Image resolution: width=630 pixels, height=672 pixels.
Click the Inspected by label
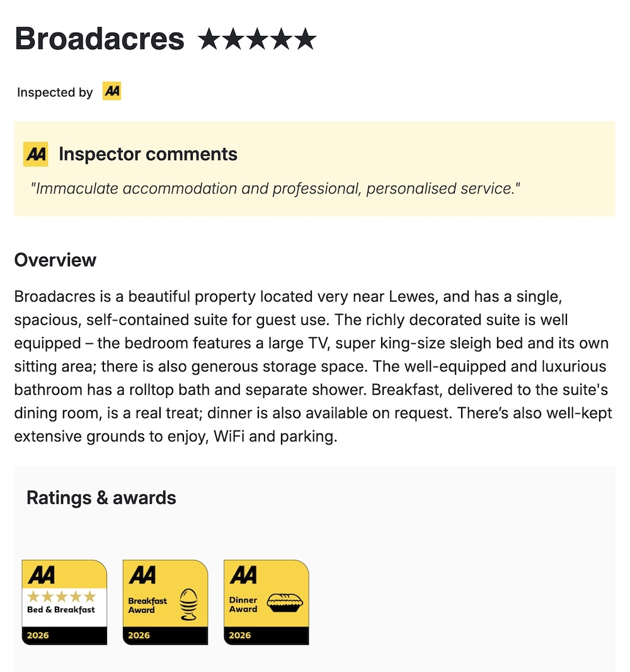[55, 93]
